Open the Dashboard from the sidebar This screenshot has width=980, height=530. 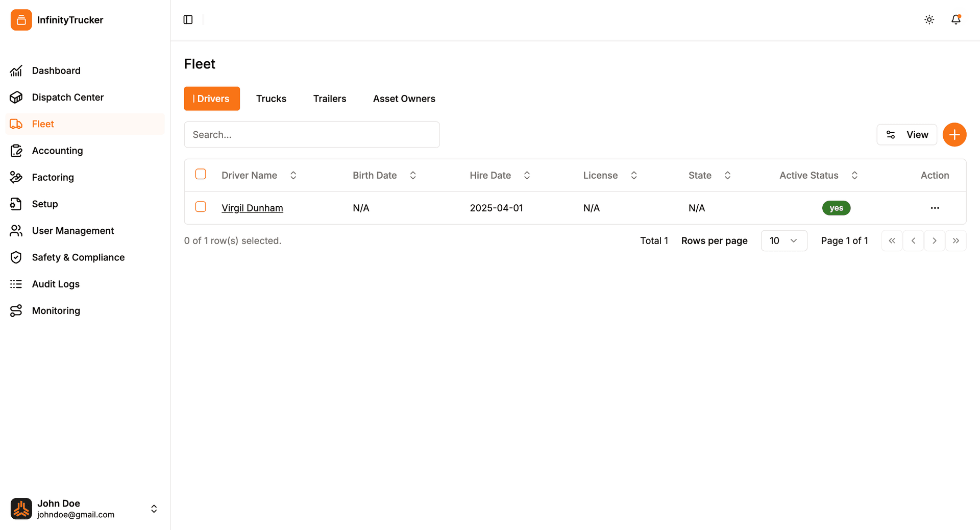pyautogui.click(x=56, y=70)
